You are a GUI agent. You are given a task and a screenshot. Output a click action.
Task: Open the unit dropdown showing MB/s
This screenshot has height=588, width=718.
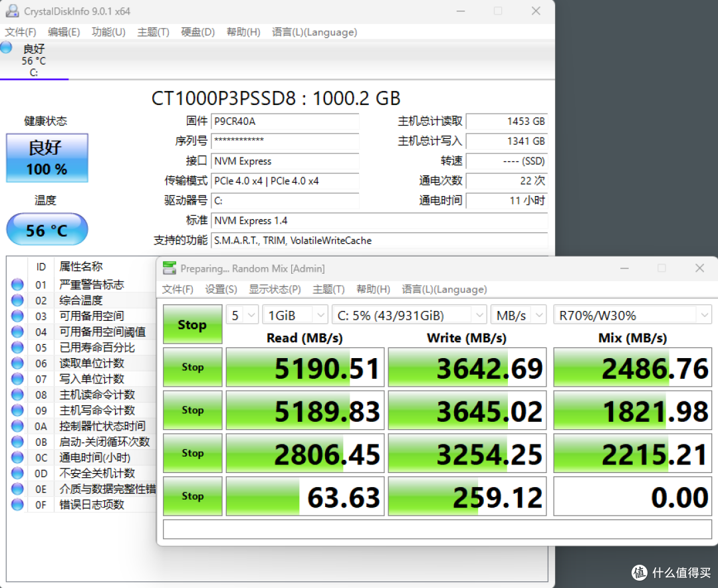[519, 315]
